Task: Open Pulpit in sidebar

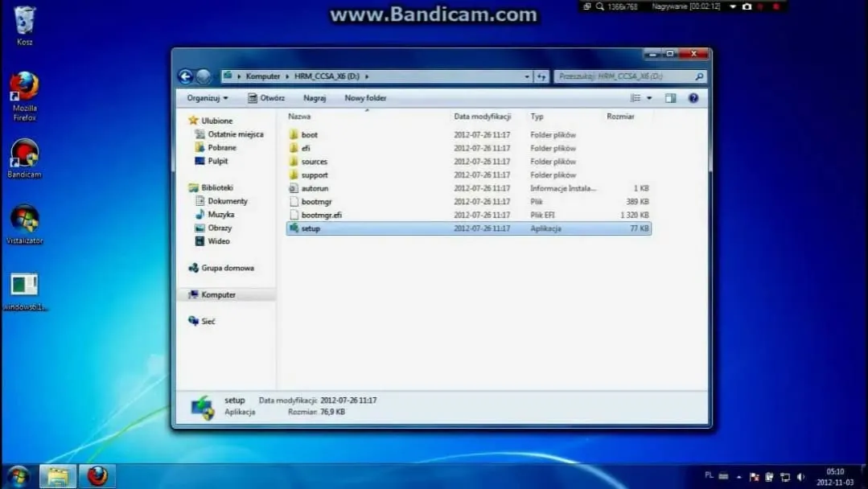Action: [x=217, y=161]
